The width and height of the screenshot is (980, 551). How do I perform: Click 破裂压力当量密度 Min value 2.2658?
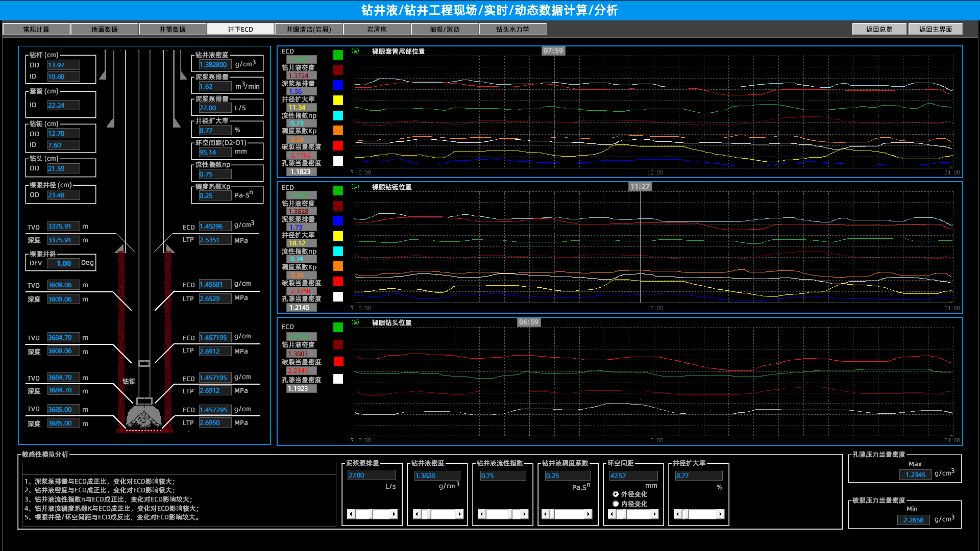913,520
